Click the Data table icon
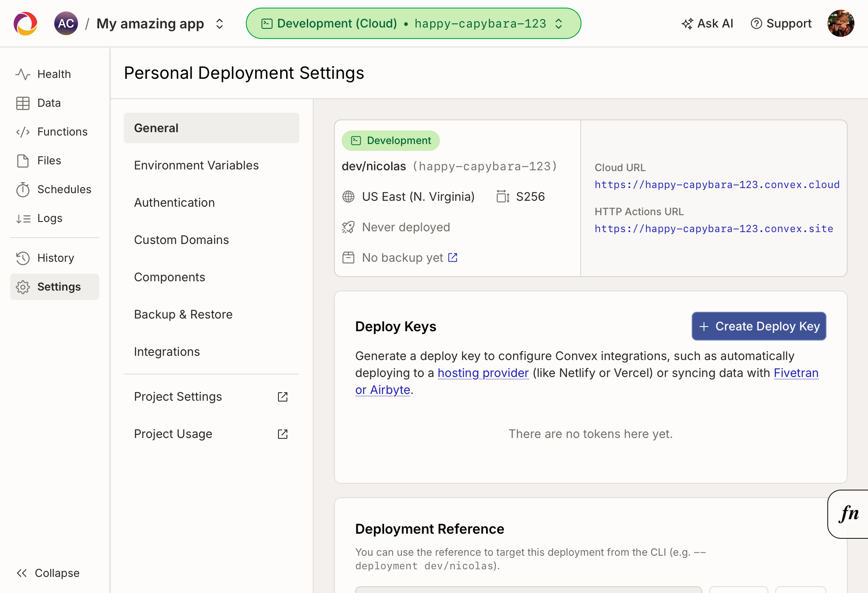Viewport: 868px width, 593px height. click(23, 103)
